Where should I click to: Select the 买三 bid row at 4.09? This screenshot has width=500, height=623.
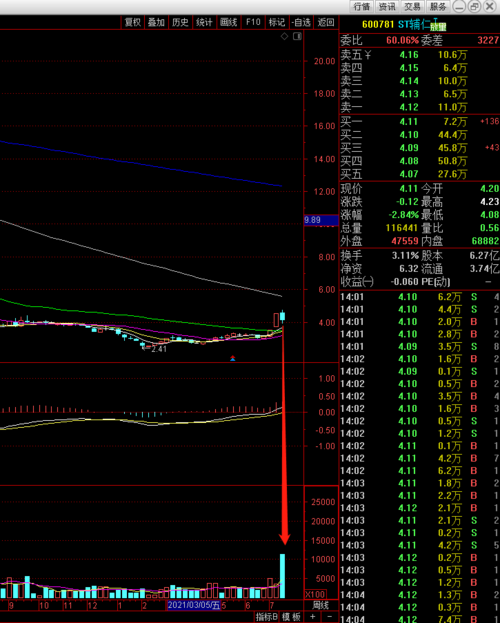coord(419,148)
